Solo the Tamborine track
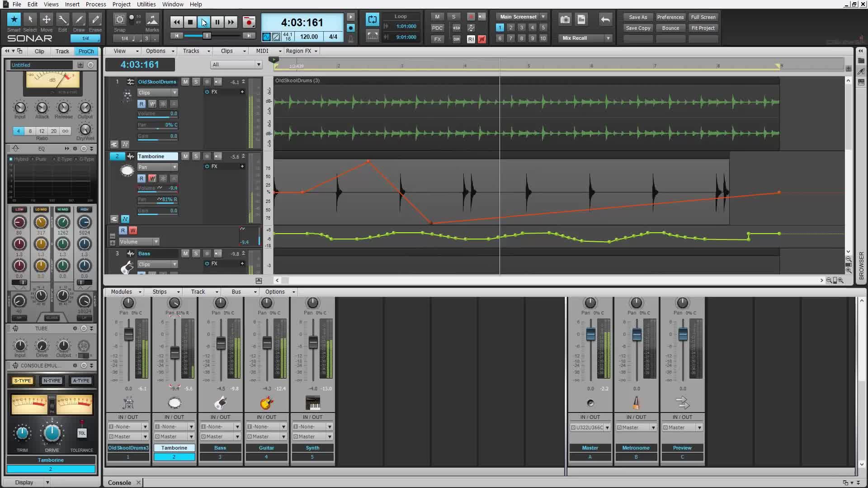The image size is (868, 488). click(x=196, y=156)
